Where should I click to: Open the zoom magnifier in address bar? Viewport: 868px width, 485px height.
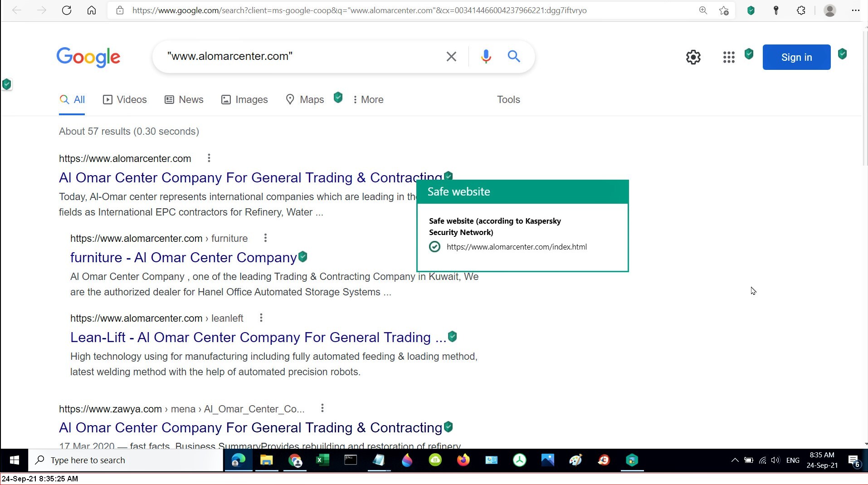point(703,10)
